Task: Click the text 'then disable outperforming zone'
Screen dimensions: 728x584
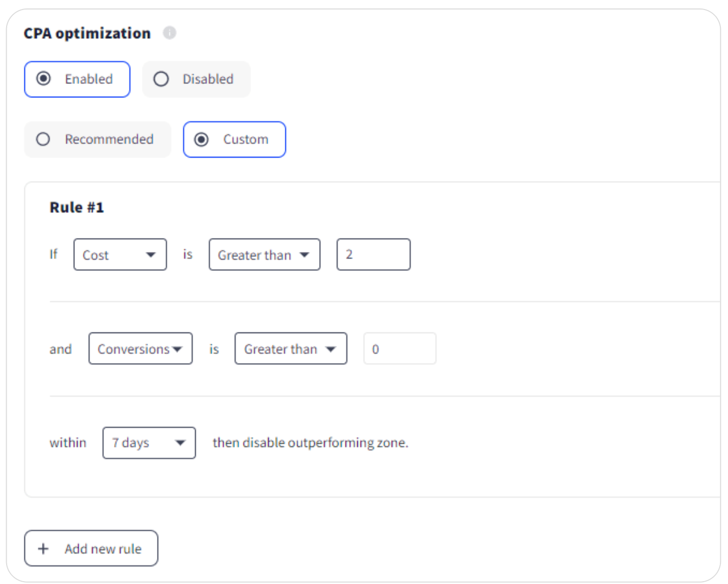Action: pos(310,443)
